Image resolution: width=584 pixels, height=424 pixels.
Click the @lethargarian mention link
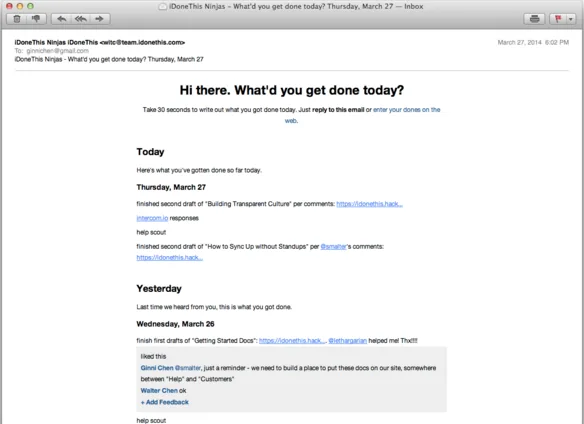pos(347,341)
